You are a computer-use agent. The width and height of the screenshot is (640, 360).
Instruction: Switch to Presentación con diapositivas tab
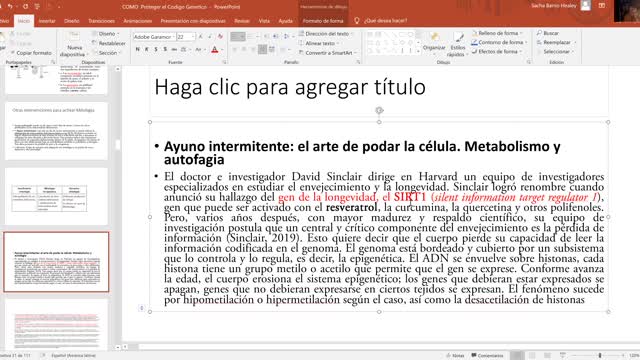coord(193,21)
